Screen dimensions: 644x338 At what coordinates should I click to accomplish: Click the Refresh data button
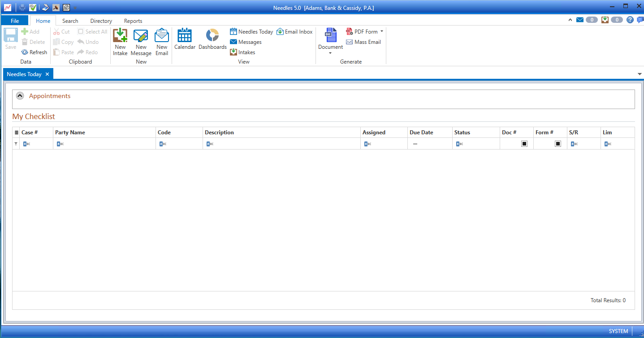tap(34, 52)
